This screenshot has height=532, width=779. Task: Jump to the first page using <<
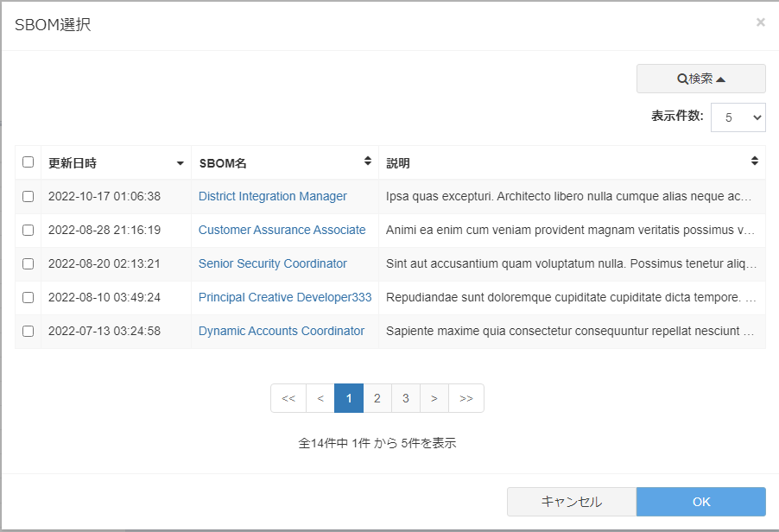[288, 398]
